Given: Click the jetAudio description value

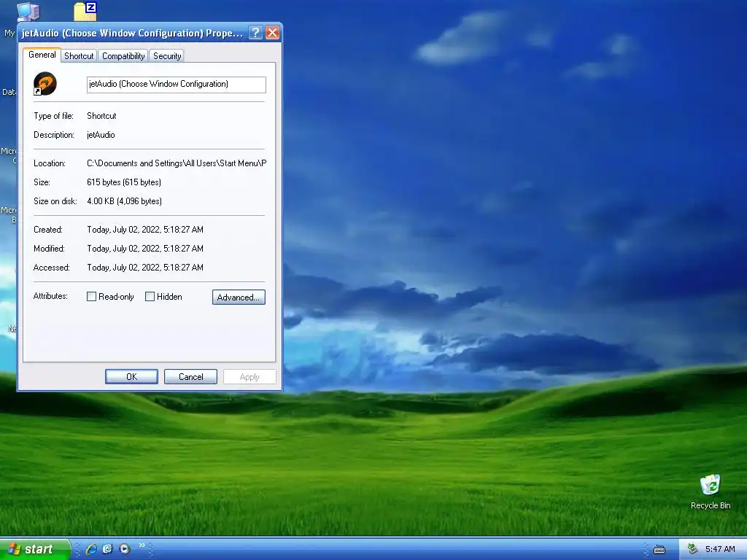Looking at the screenshot, I should pyautogui.click(x=101, y=135).
